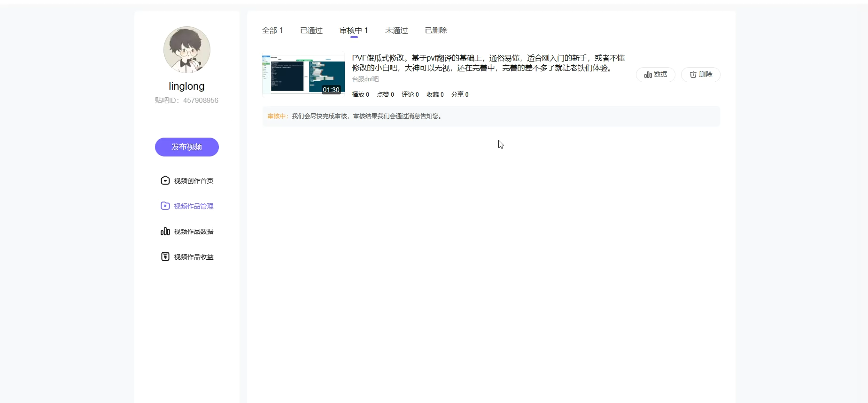This screenshot has width=868, height=403.
Task: Click the bar chart icon in 数据 button
Action: (648, 75)
